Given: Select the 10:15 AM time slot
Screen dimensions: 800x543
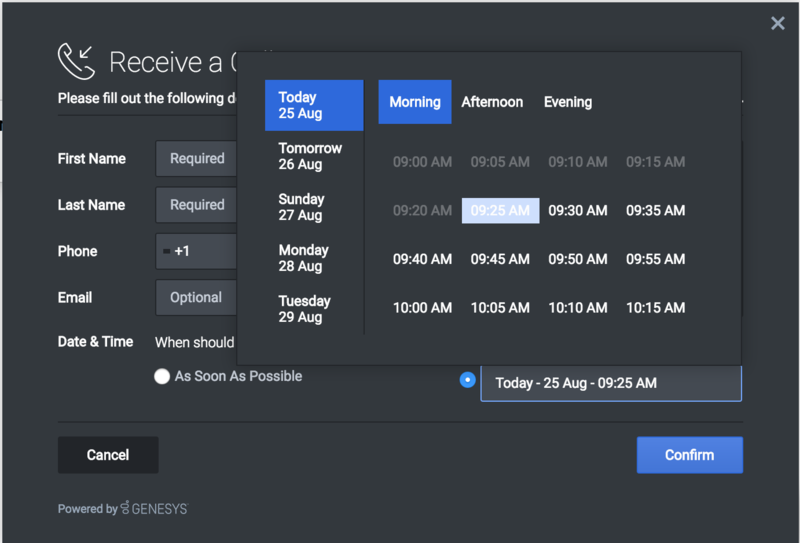Looking at the screenshot, I should [655, 308].
